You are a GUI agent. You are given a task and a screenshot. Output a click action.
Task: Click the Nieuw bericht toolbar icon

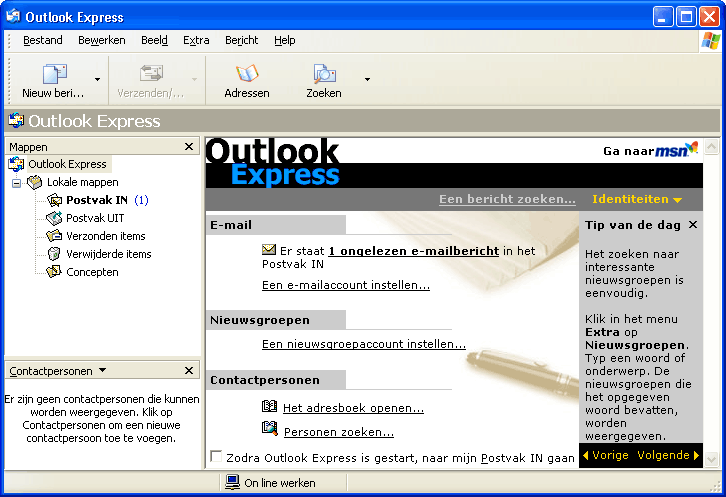(x=55, y=74)
